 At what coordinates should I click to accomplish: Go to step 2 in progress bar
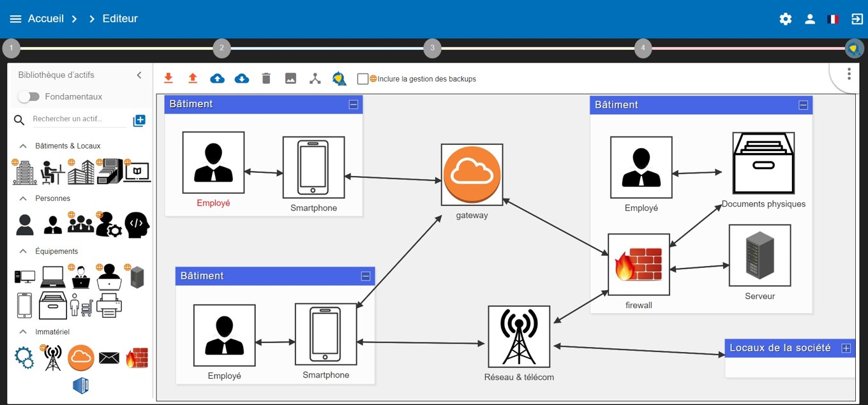[221, 48]
